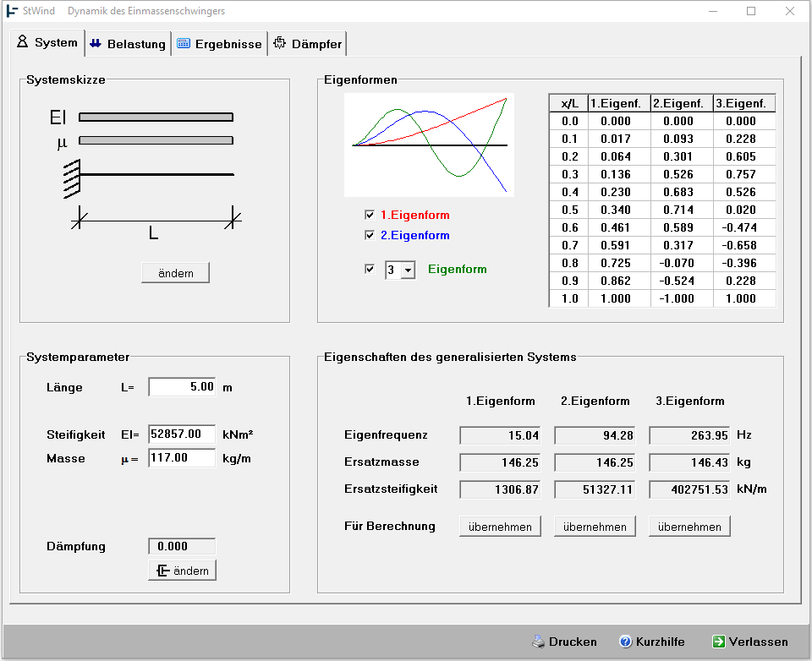
Task: Click the Dämpfer tab damper icon
Action: 280,43
